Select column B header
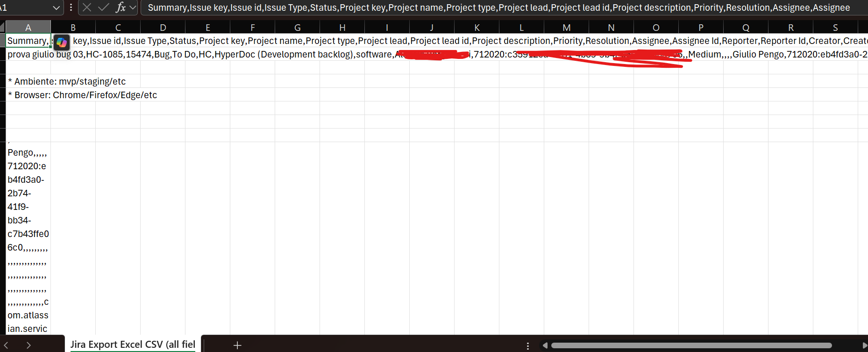Viewport: 868px width, 352px height. point(73,27)
